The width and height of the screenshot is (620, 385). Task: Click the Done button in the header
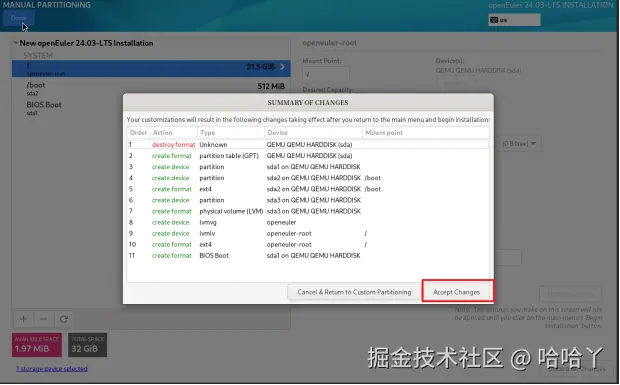[x=19, y=18]
